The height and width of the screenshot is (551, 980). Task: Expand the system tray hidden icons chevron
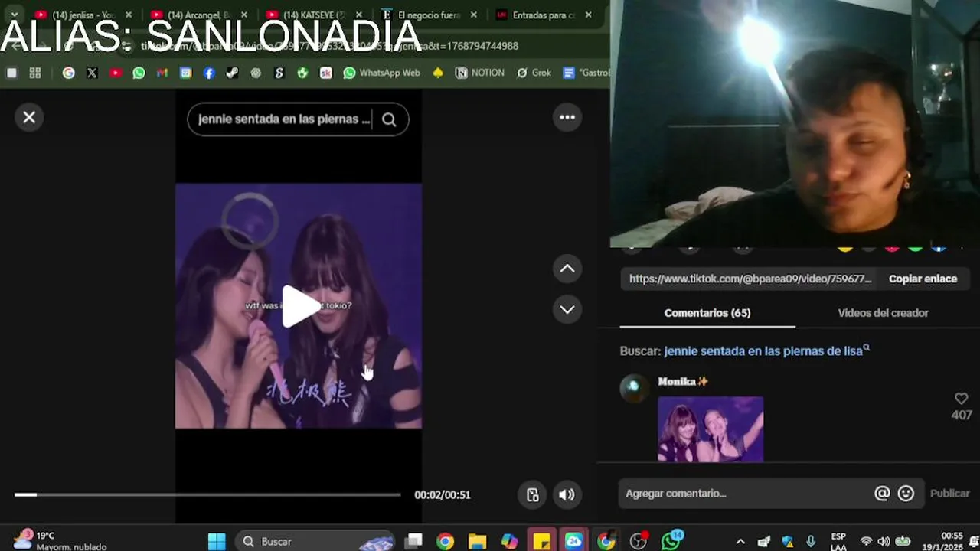point(740,542)
